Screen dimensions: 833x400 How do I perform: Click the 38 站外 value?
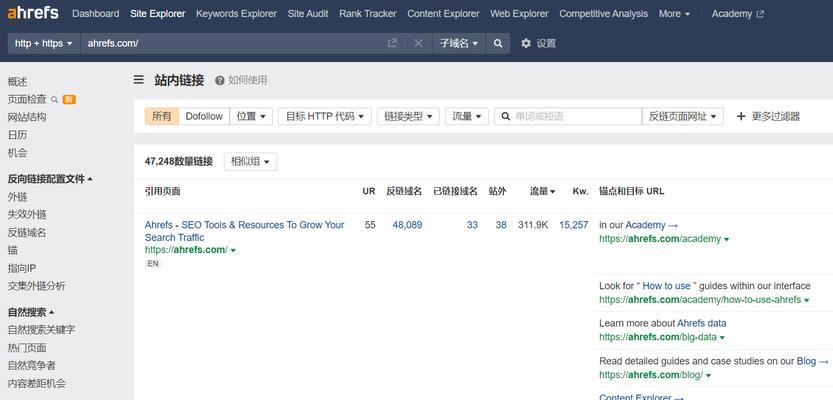tap(501, 225)
